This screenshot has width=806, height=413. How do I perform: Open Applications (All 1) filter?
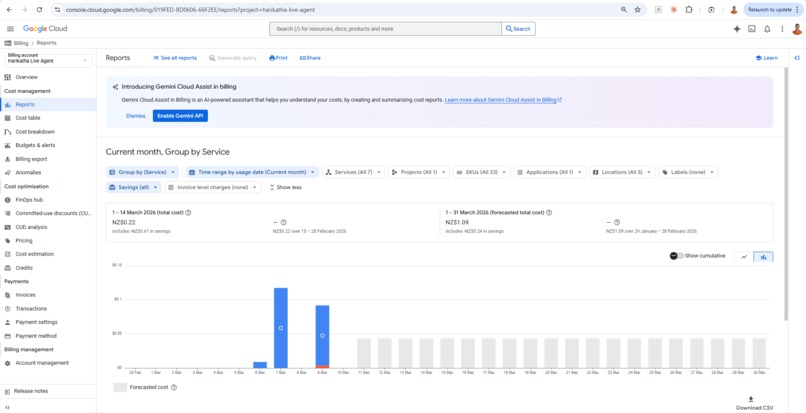click(550, 172)
